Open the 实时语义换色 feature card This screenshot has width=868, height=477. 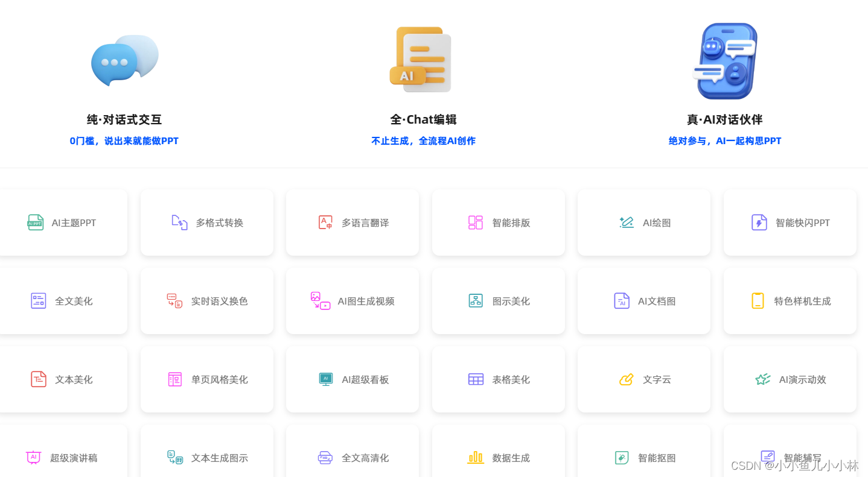tap(207, 301)
